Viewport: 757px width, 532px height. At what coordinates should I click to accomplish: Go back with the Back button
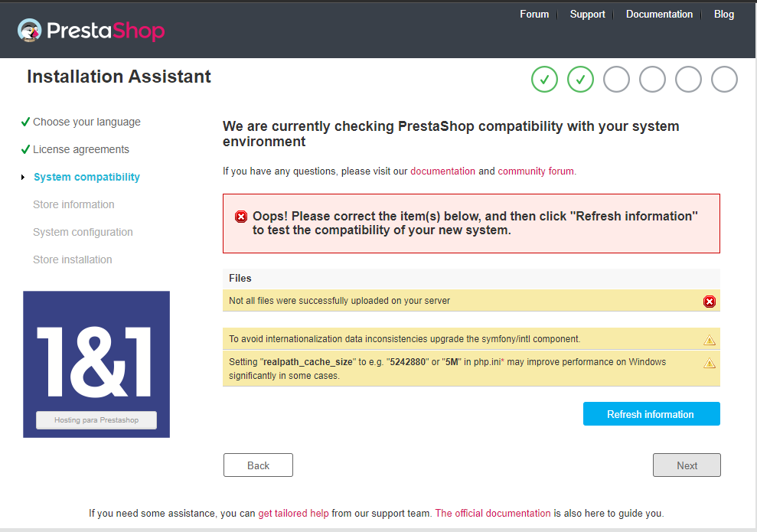[258, 465]
